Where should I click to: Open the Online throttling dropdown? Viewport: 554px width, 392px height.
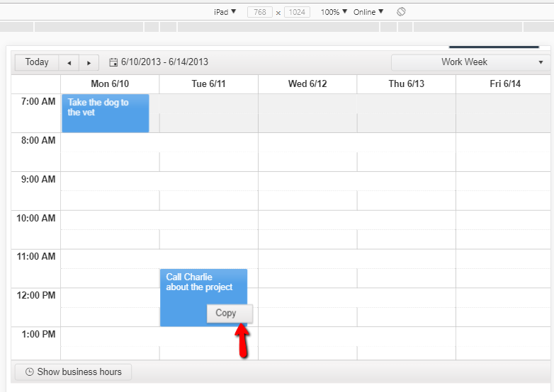coord(368,12)
